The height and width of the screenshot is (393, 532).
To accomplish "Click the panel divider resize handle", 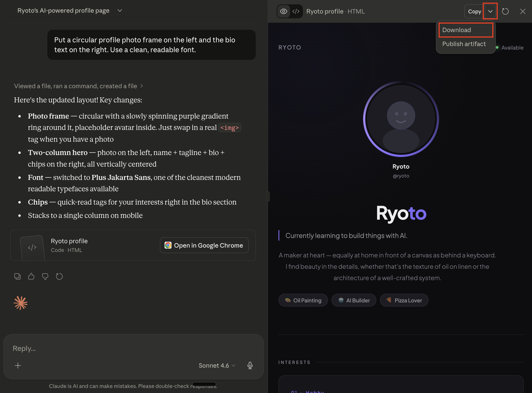I will 268,196.
